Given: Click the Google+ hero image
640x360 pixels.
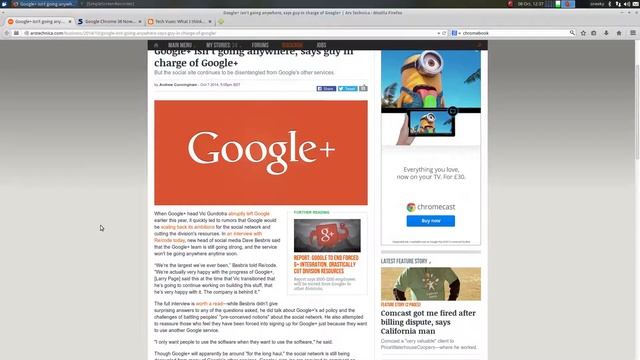Looking at the screenshot, I should (x=261, y=153).
